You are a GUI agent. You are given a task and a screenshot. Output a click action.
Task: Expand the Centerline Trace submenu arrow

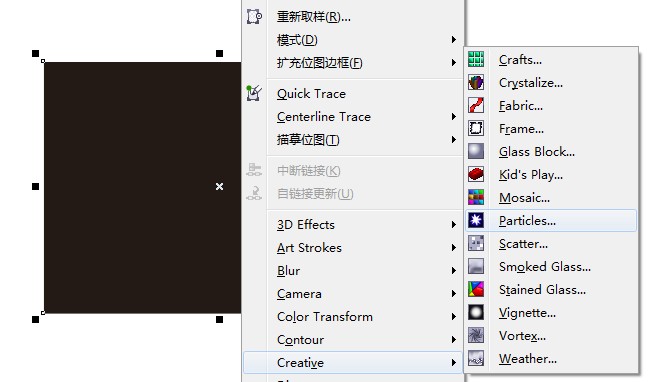(x=453, y=116)
